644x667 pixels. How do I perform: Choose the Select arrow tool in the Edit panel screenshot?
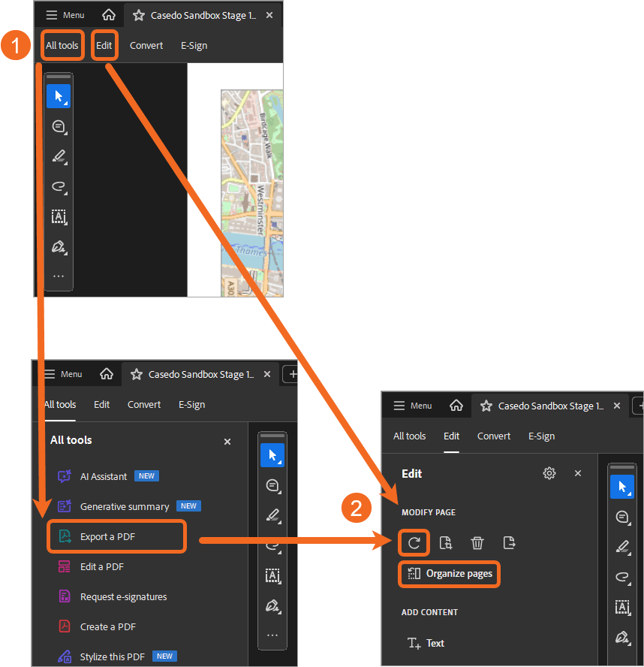(622, 487)
